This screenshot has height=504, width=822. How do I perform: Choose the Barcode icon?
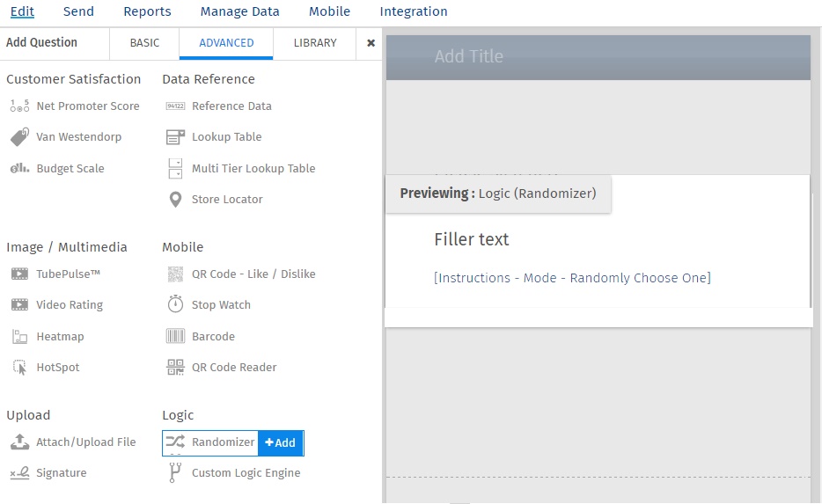(175, 337)
